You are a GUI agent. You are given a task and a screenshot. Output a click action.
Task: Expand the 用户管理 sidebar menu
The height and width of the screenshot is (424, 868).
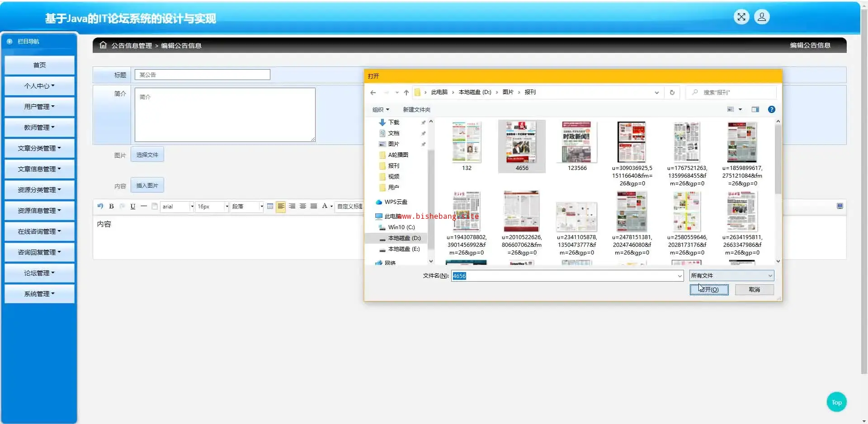click(x=40, y=107)
